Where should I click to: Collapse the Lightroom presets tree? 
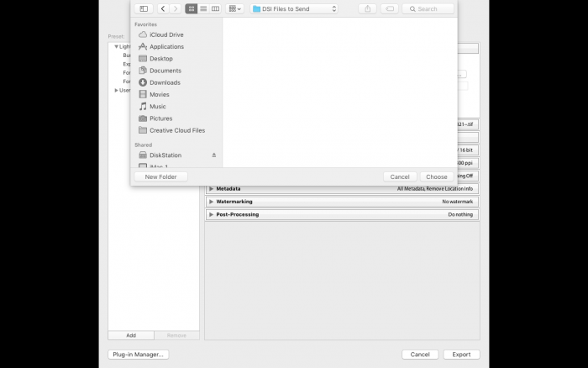coord(116,46)
